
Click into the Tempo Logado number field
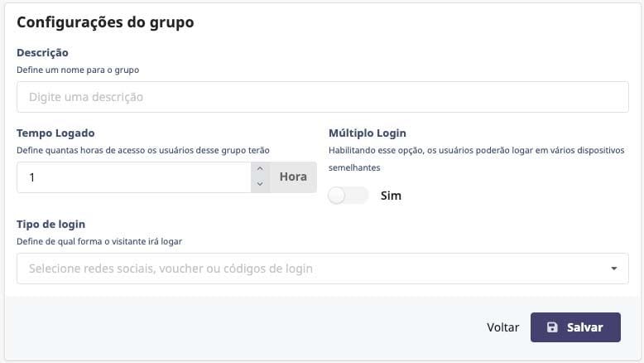[132, 177]
